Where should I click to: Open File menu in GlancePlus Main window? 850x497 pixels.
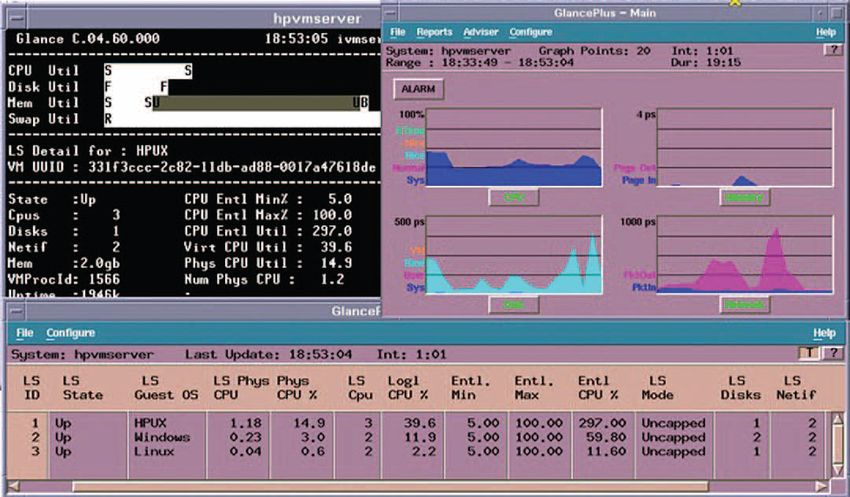[x=397, y=33]
